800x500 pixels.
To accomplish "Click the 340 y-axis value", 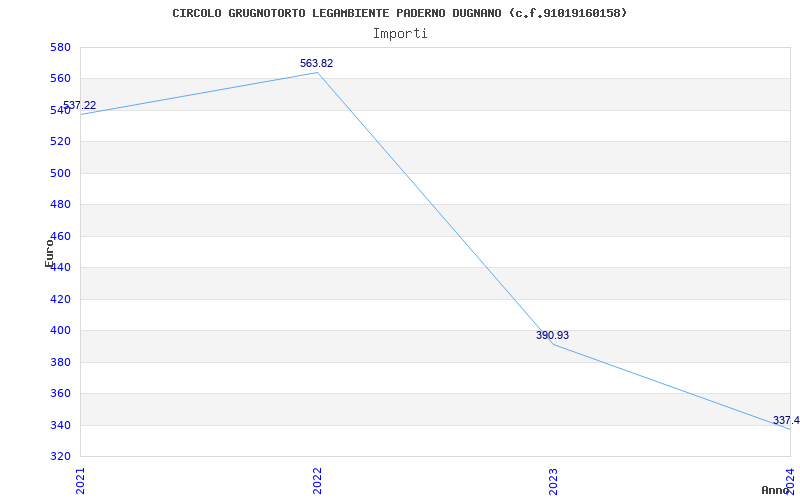I will point(60,425).
